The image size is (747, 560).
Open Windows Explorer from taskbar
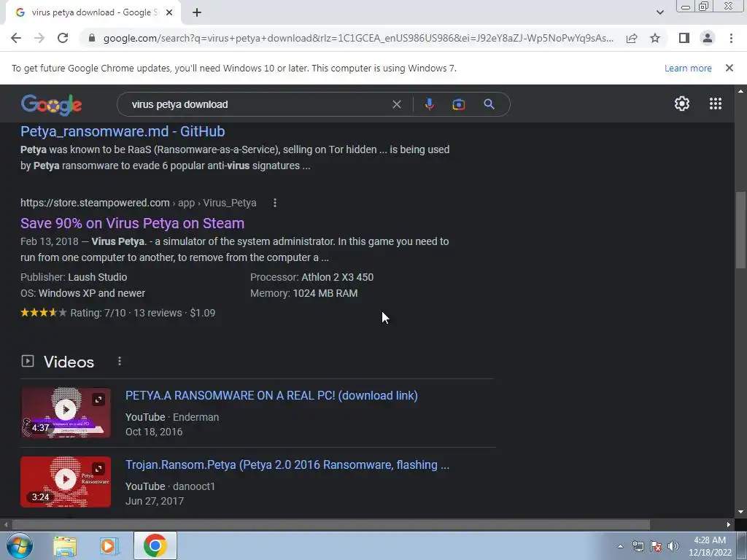[x=65, y=545]
